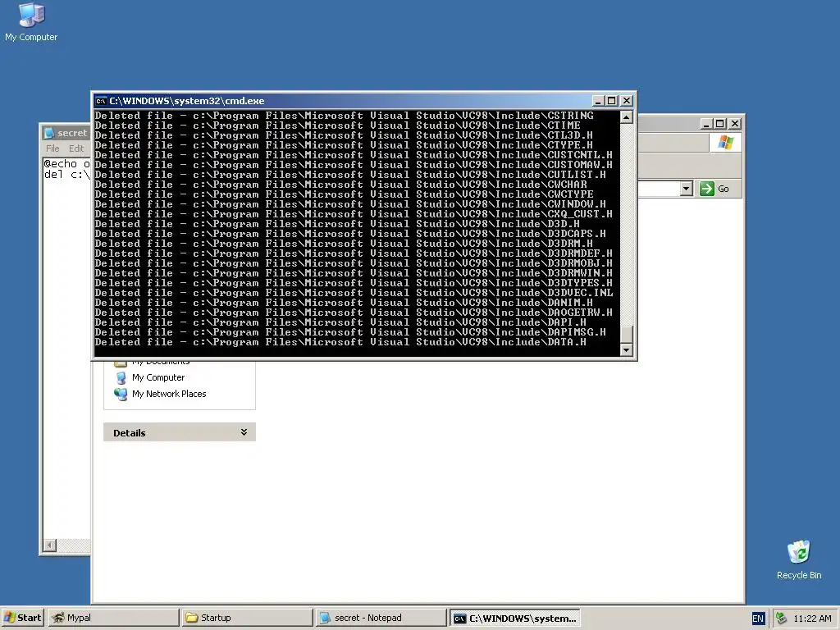Click the Go button label in Explorer
This screenshot has width=840, height=630.
tap(724, 189)
